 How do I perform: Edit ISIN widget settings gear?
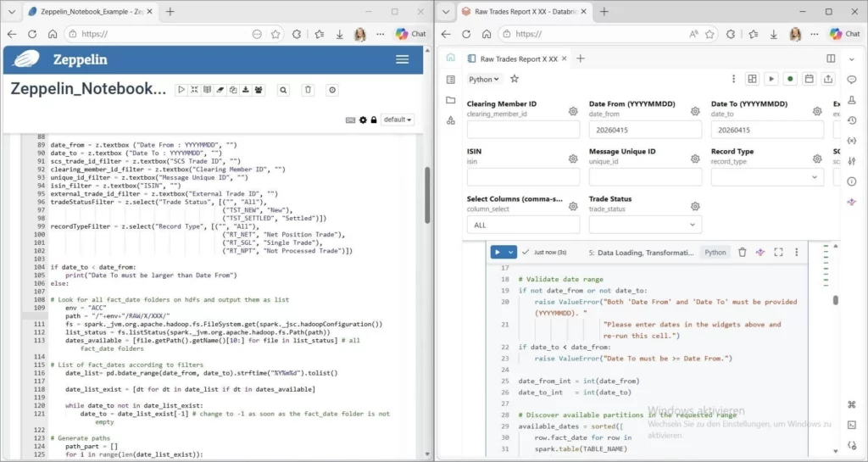click(x=573, y=159)
